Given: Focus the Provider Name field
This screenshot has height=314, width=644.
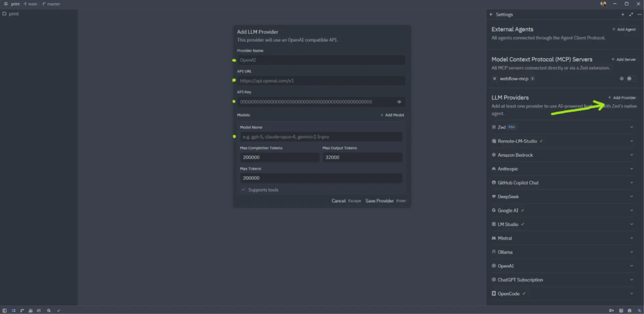Looking at the screenshot, I should [321, 60].
